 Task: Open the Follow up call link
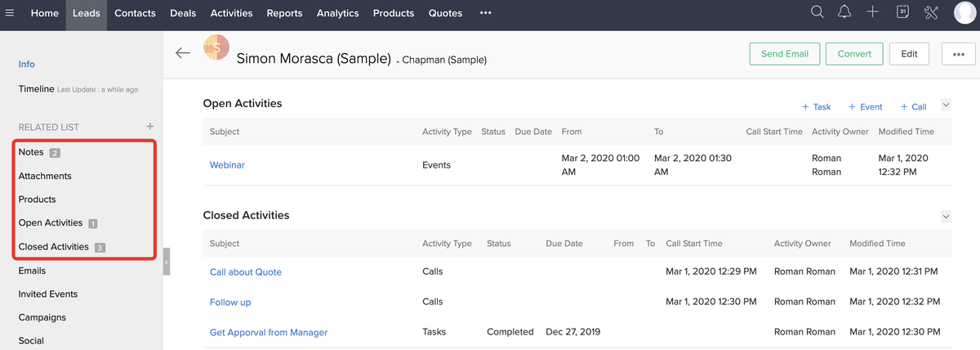coord(230,303)
